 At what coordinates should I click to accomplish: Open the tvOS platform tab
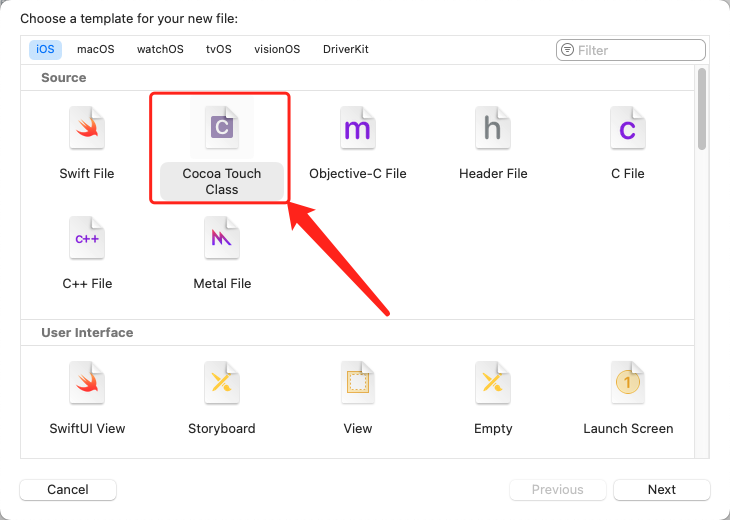219,49
